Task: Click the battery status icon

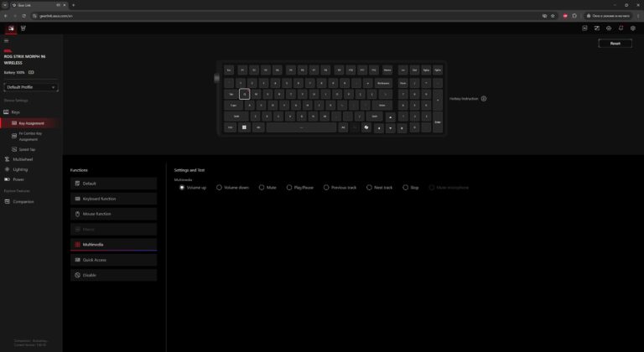Action: (31, 72)
